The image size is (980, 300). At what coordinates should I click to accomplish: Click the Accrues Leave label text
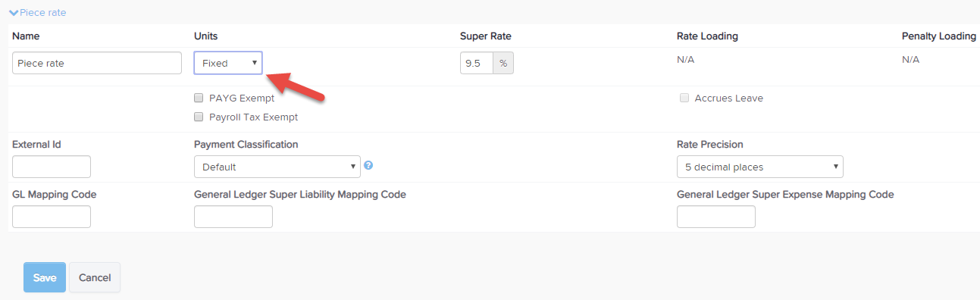[729, 98]
